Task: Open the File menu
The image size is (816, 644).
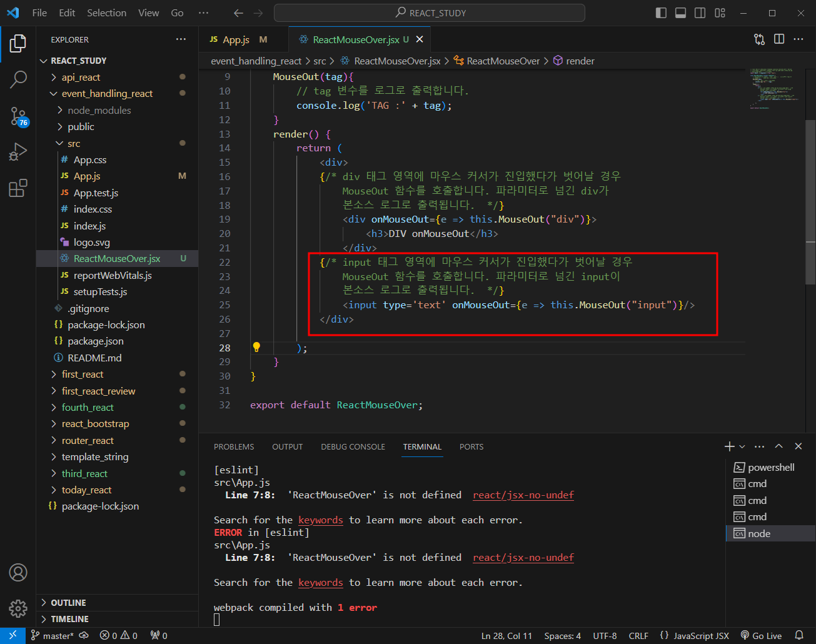Action: (39, 13)
